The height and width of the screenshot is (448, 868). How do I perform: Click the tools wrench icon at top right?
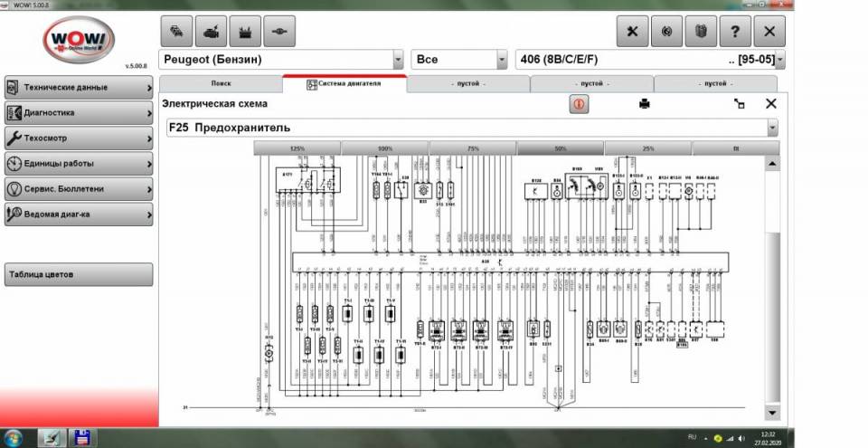632,31
